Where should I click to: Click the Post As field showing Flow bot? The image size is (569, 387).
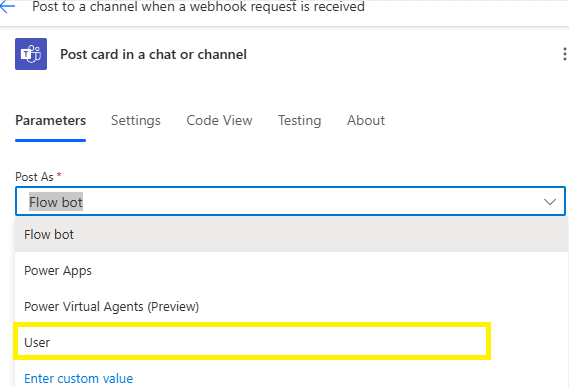(x=290, y=201)
